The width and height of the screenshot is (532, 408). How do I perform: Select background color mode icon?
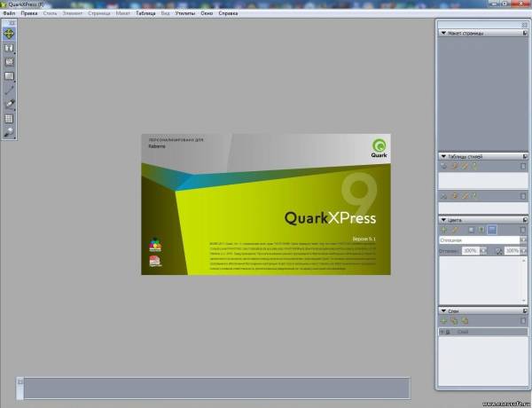[491, 230]
